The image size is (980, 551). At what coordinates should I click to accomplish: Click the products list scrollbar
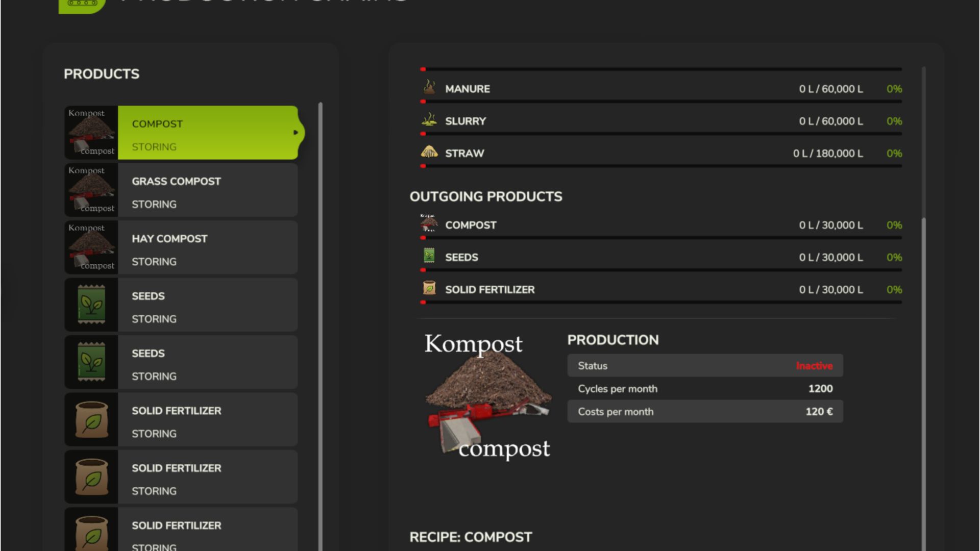(321, 306)
